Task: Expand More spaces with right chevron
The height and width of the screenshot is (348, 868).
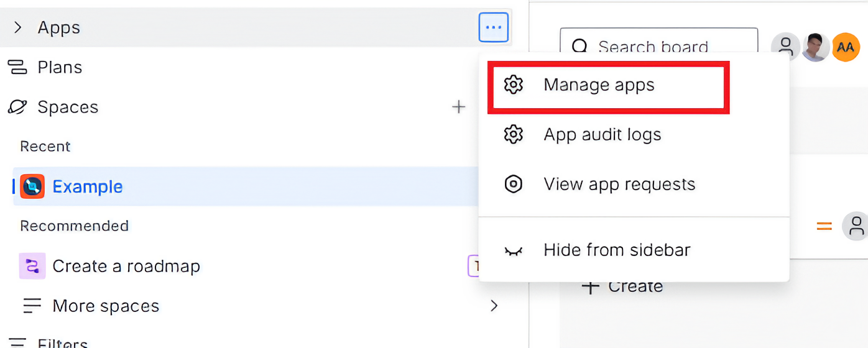Action: [x=494, y=306]
